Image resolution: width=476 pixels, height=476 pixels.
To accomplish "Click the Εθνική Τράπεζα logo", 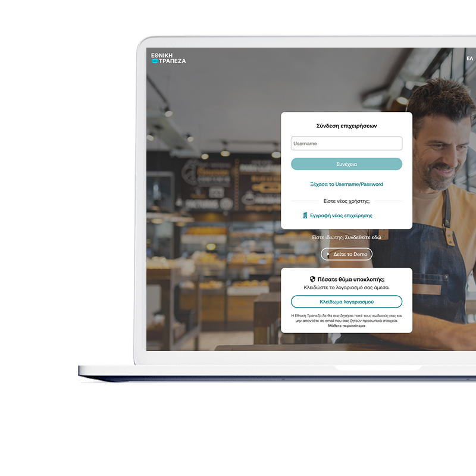I will pos(168,58).
